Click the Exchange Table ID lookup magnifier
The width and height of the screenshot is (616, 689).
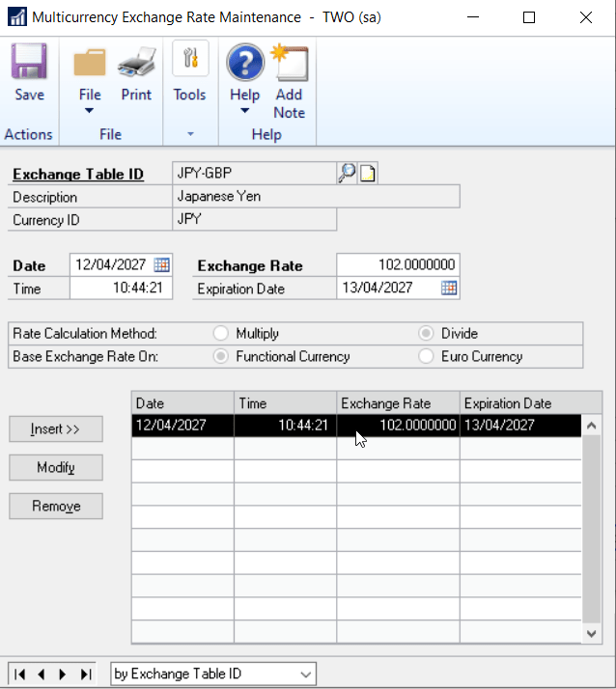coord(347,174)
